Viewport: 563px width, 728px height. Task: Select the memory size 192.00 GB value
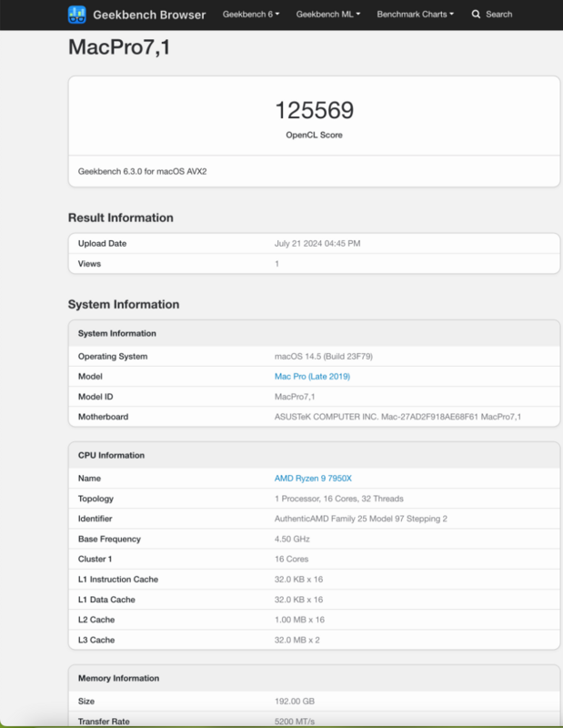(x=295, y=701)
